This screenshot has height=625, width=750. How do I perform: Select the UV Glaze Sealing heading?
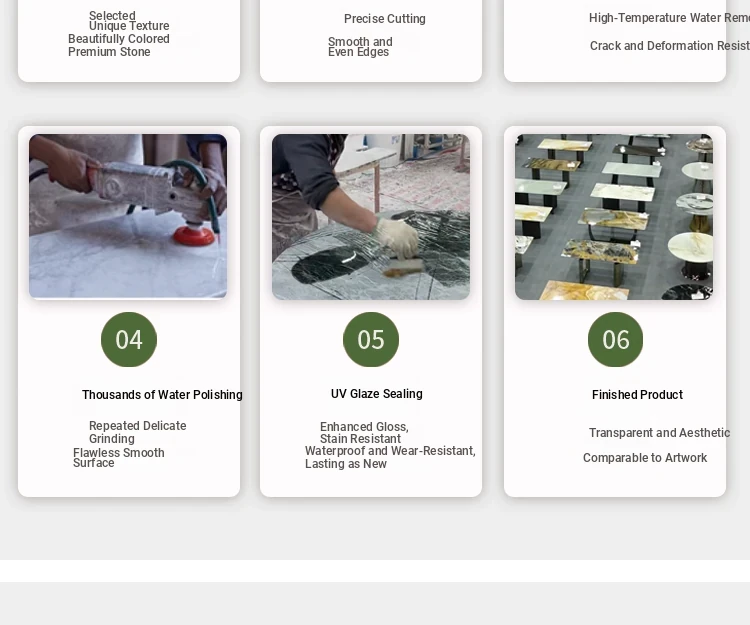coord(376,394)
